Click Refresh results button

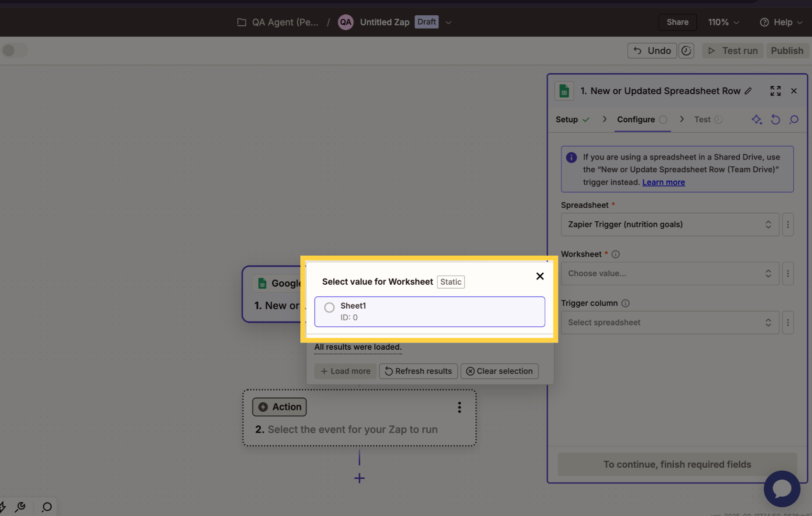tap(418, 371)
